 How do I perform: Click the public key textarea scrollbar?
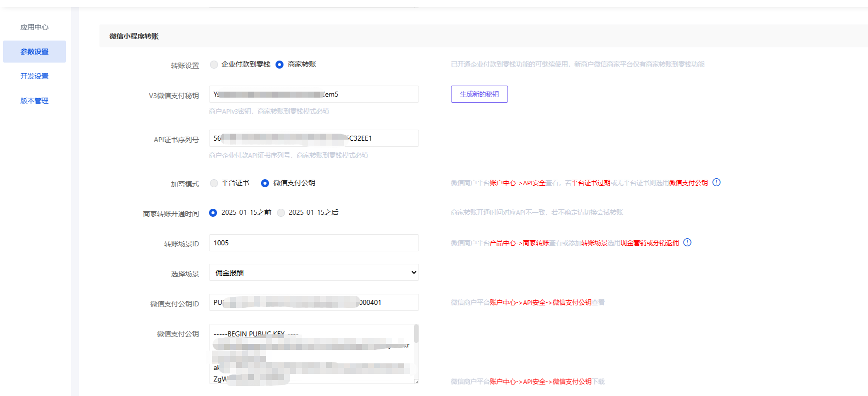click(416, 334)
